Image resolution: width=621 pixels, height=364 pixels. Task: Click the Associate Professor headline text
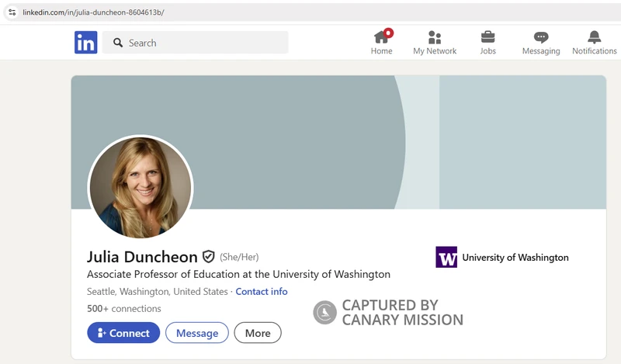pyautogui.click(x=238, y=274)
